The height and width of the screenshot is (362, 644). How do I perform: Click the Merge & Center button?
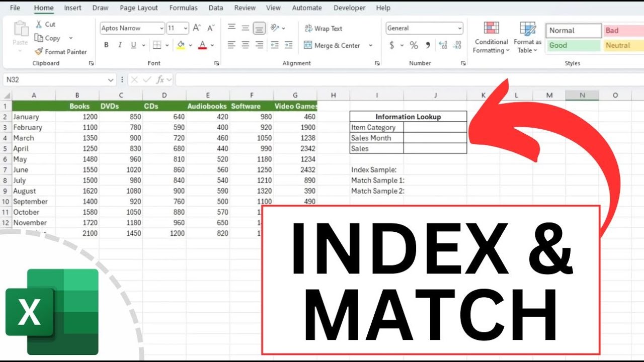(x=333, y=45)
